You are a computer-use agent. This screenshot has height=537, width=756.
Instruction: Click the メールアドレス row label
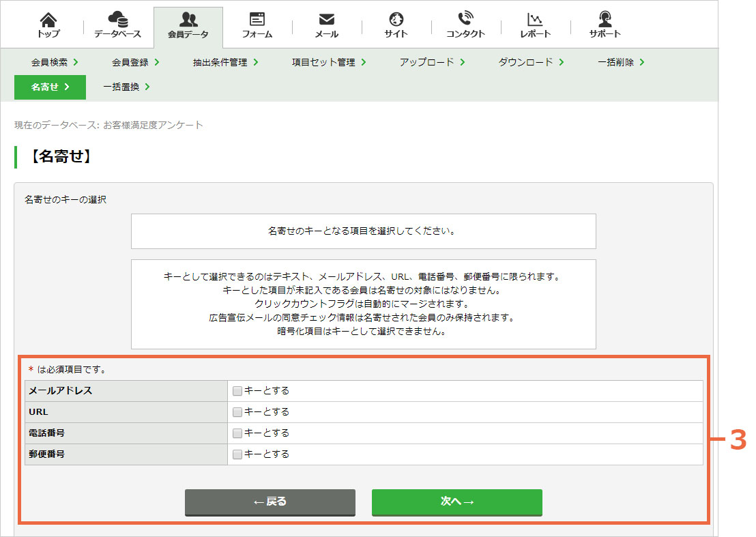point(61,391)
